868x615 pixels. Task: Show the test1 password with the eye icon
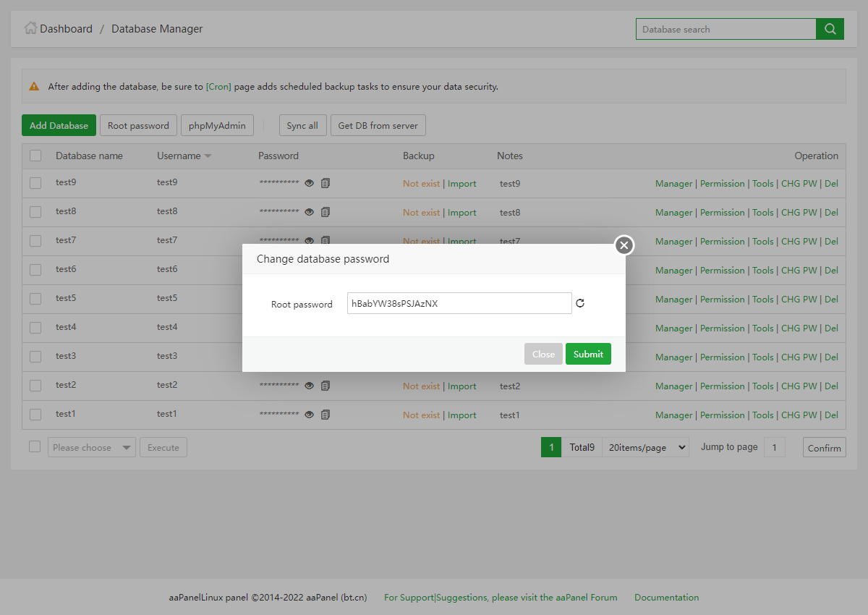click(309, 415)
